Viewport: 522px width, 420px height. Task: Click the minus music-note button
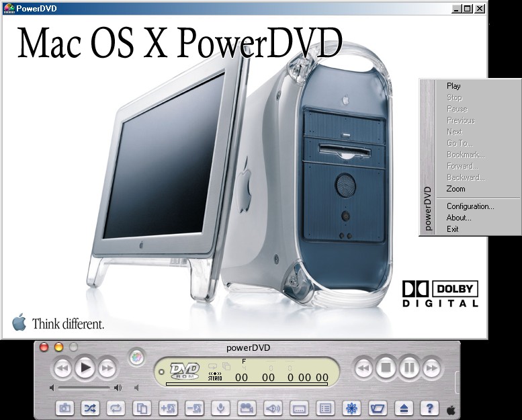[194, 408]
